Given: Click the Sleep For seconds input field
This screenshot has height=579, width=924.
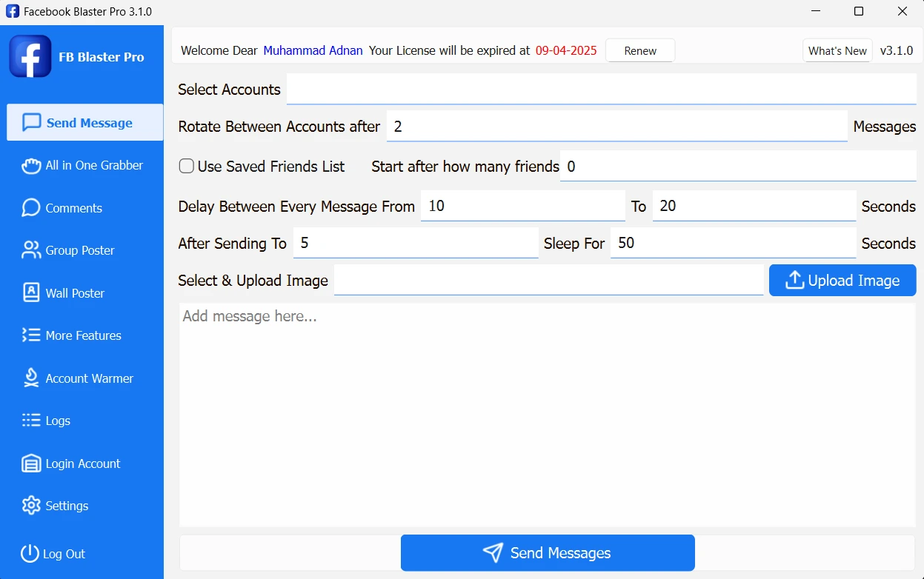Looking at the screenshot, I should point(732,244).
